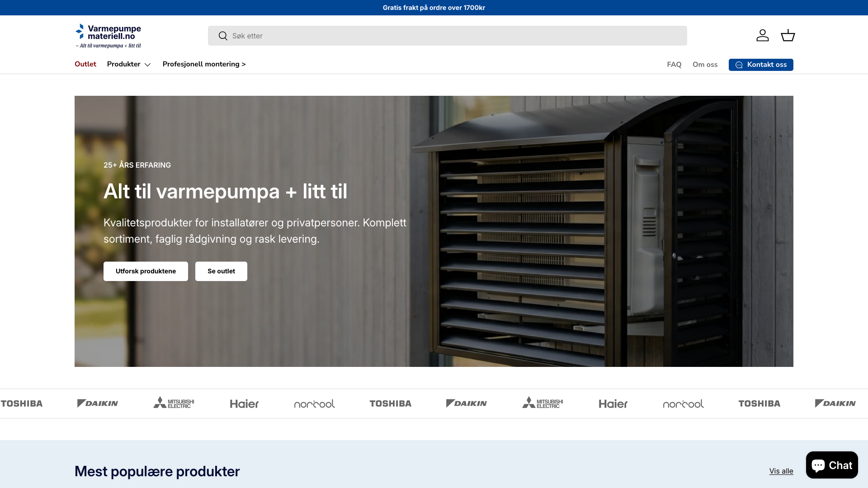Go to the FAQ page
Screen dimensions: 868x488
674,65
